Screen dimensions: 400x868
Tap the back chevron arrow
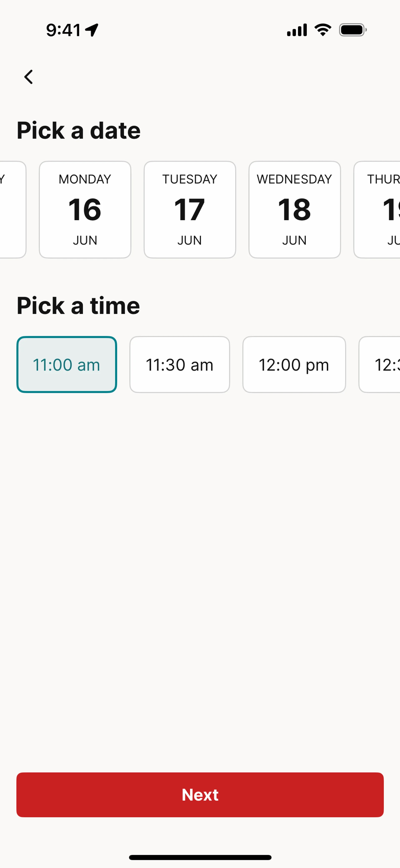29,77
